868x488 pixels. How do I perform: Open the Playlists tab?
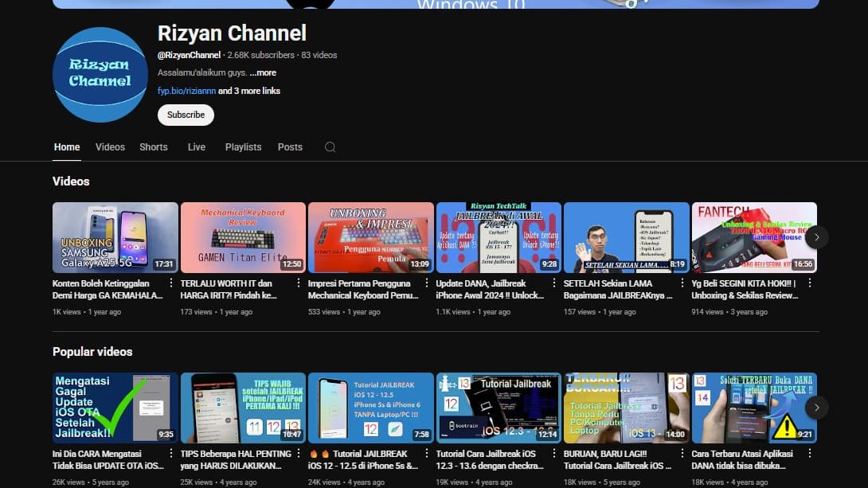click(x=243, y=147)
